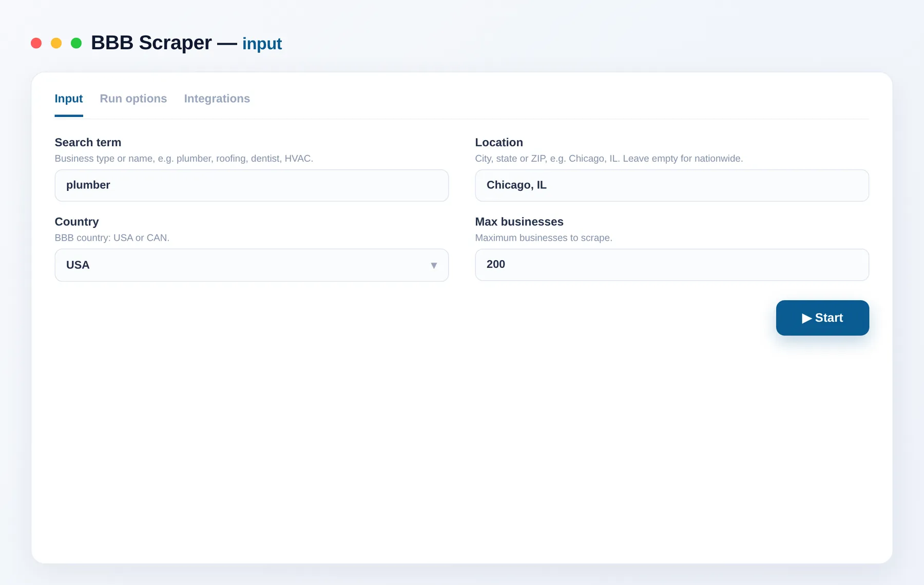The image size is (924, 585).
Task: Click the Max businesses field showing 200
Action: coord(672,265)
